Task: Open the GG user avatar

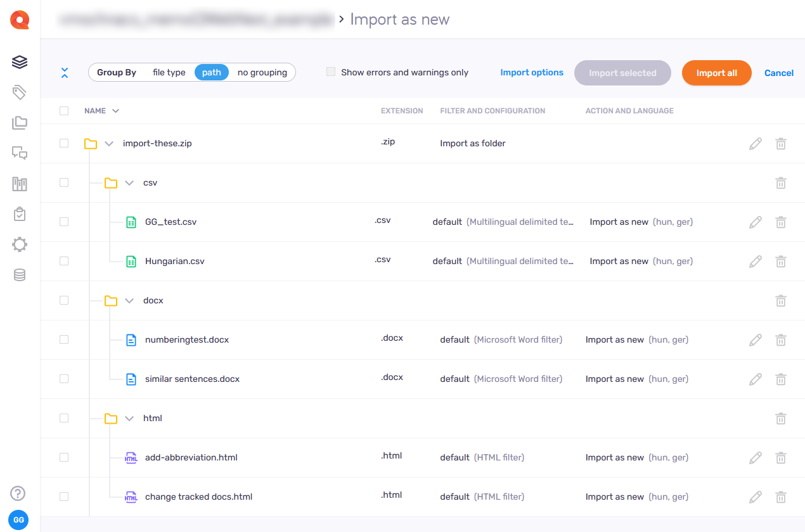Action: coord(19,520)
